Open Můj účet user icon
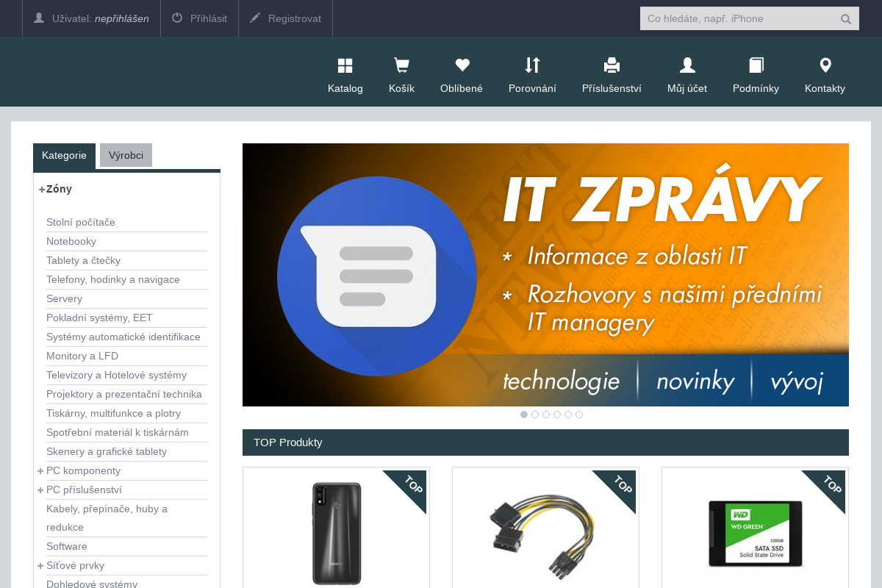The height and width of the screenshot is (588, 882). pos(686,65)
